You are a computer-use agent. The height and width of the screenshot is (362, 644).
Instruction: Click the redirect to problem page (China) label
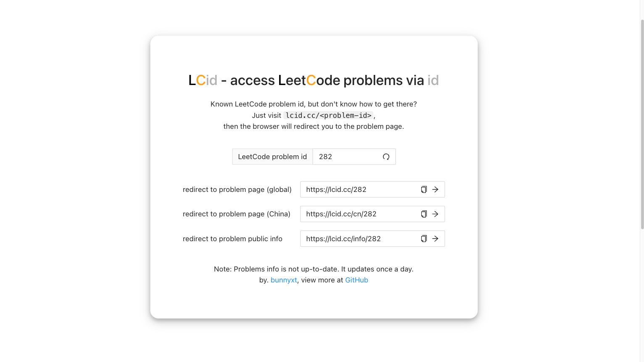(237, 214)
